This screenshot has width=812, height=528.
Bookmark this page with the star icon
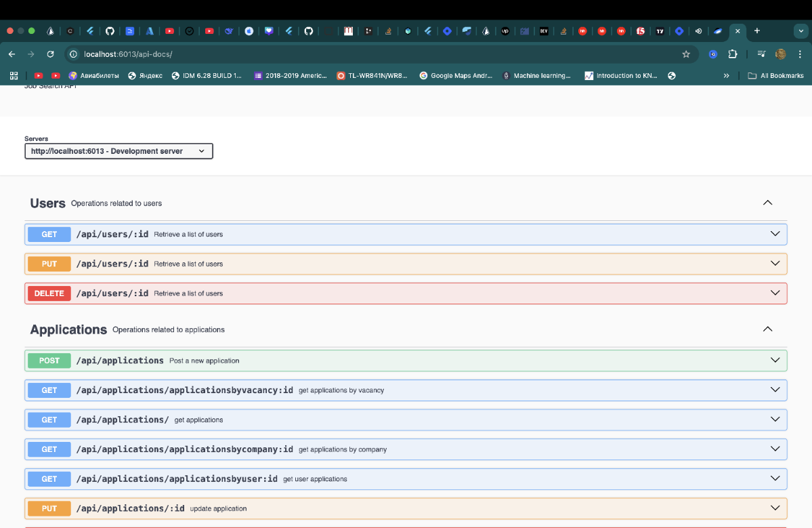[686, 54]
